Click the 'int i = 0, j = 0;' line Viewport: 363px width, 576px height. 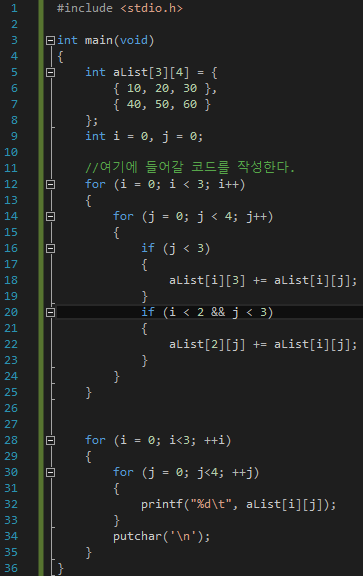(x=144, y=136)
